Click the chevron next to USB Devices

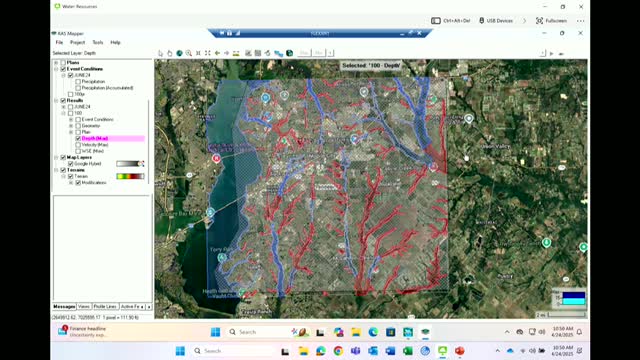(524, 20)
